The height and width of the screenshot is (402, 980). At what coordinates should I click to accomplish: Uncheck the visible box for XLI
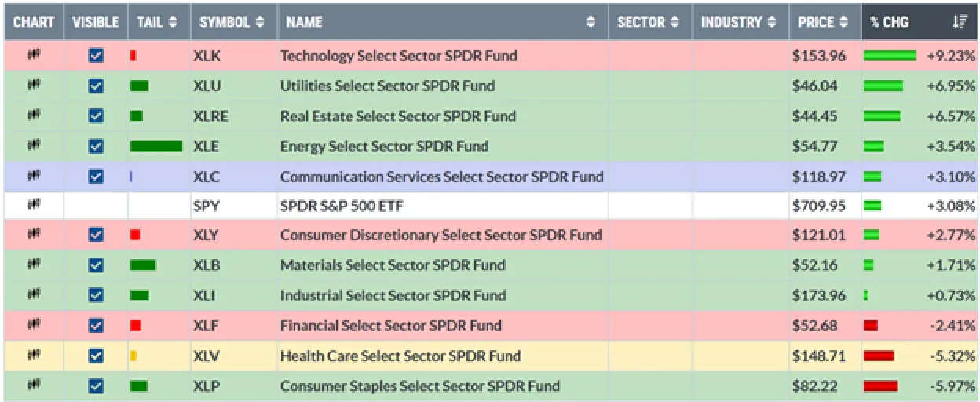tap(96, 295)
